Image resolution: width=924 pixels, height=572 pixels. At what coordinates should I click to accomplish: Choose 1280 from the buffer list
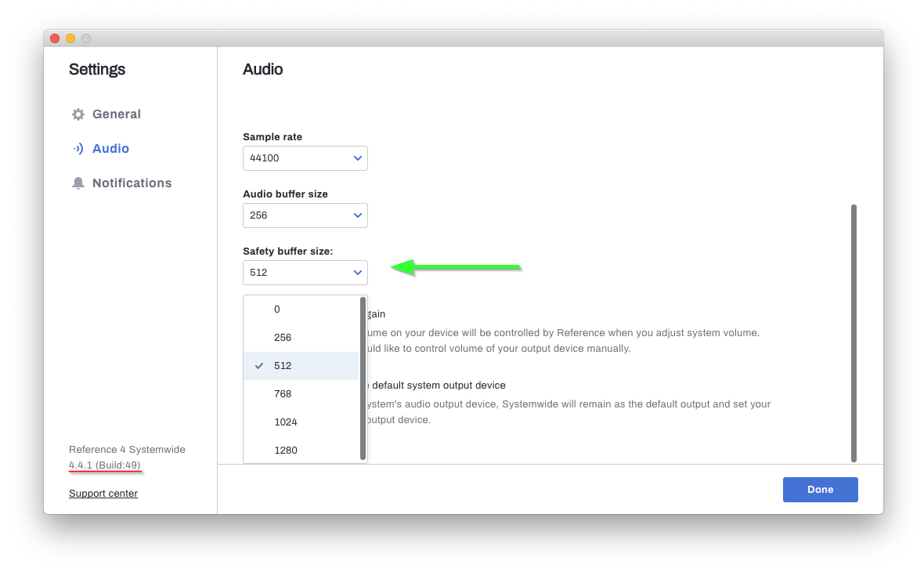point(301,450)
